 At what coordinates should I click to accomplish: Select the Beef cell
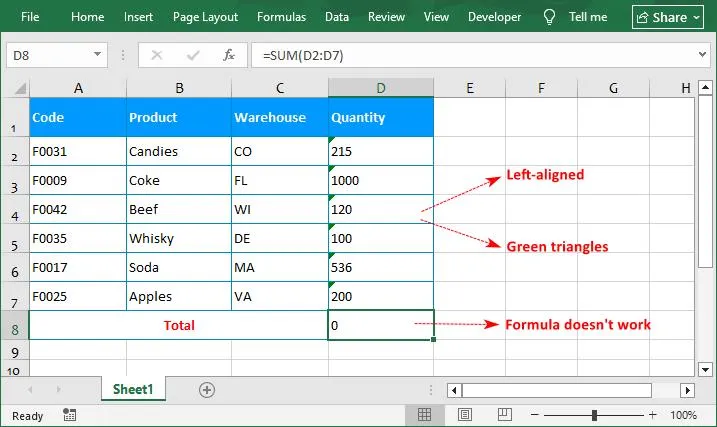click(x=179, y=209)
